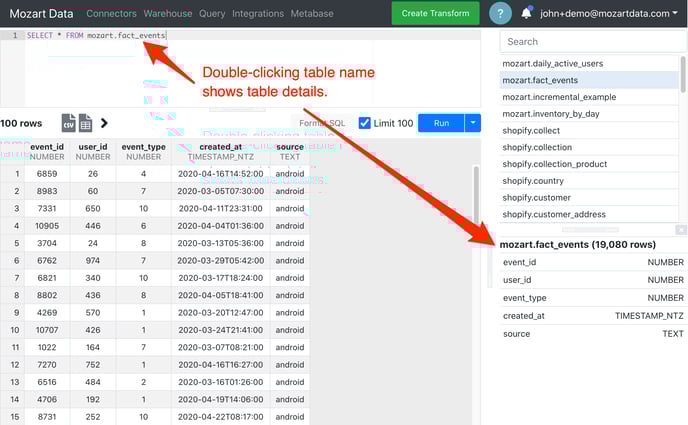This screenshot has width=688, height=425.
Task: Click user_id cell 650
Action: (93, 208)
